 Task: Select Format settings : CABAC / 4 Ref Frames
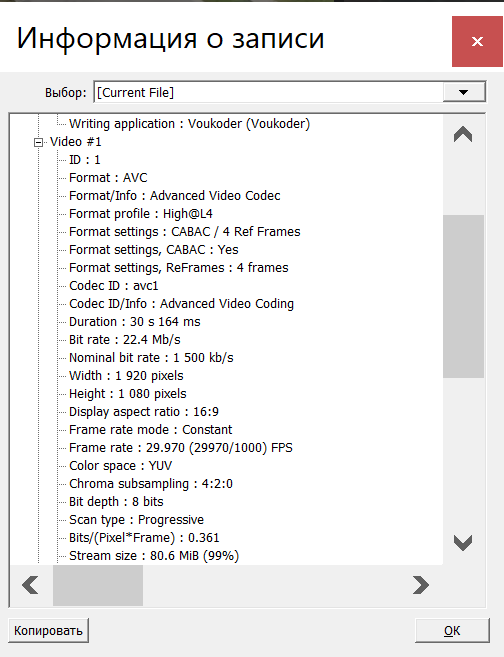(x=185, y=232)
